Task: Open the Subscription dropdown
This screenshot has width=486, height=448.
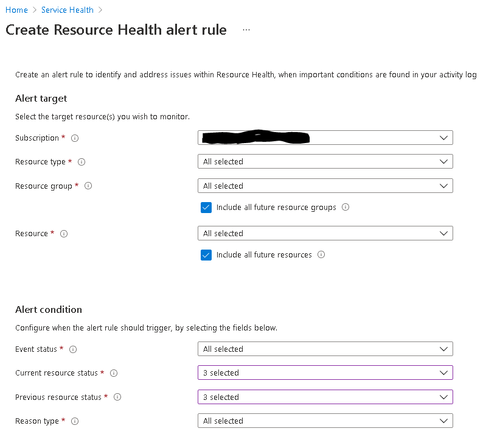Action: [325, 138]
